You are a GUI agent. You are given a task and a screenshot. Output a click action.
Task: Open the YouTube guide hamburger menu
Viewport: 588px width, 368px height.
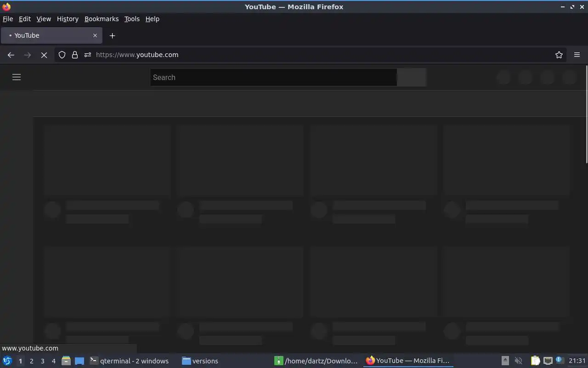pos(17,77)
